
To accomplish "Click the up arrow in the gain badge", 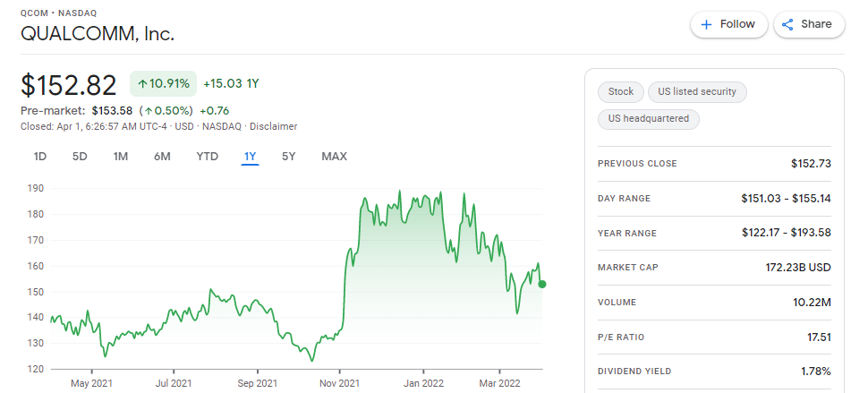I will [143, 84].
